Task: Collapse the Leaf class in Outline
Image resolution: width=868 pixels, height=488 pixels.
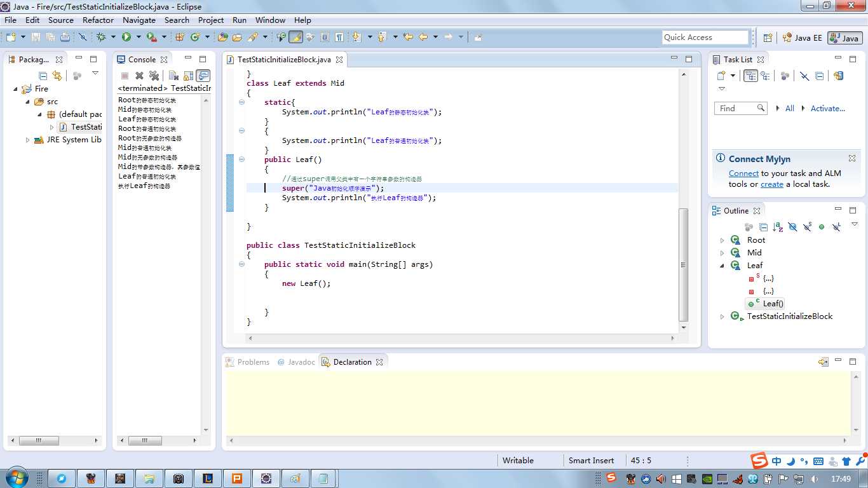Action: pyautogui.click(x=722, y=266)
